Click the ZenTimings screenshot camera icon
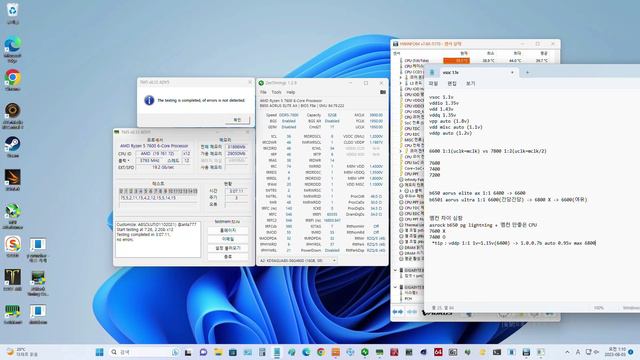This screenshot has height=360, width=640. coord(383,92)
